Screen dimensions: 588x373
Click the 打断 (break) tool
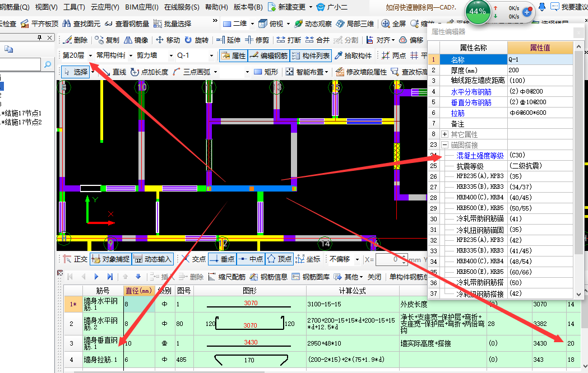(289, 40)
